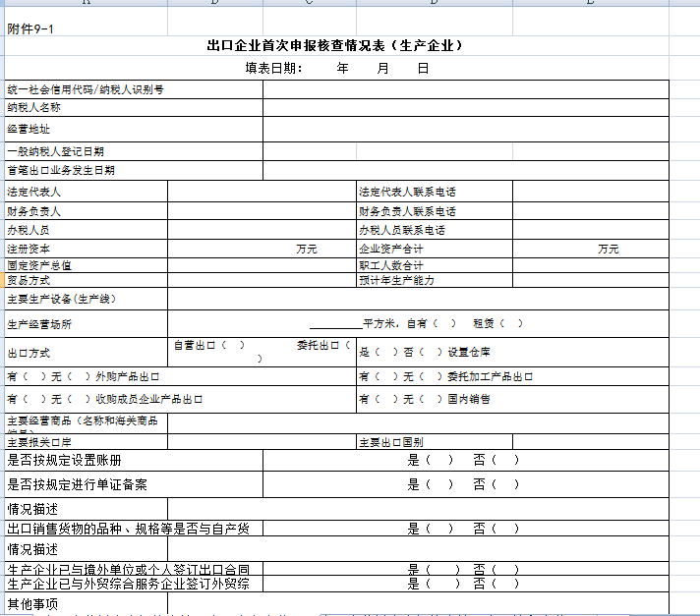Screen dimensions: 700x616
Task: Check the 自营出口 option
Action: click(x=234, y=346)
